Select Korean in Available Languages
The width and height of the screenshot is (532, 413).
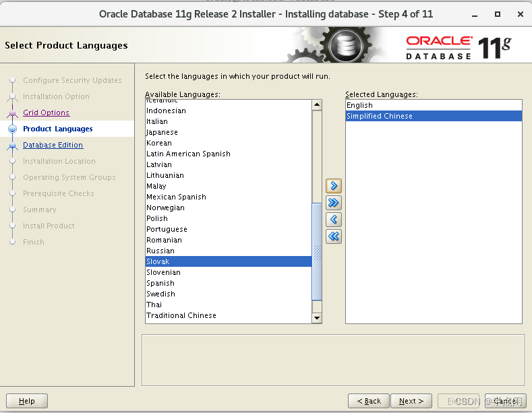tap(229, 143)
